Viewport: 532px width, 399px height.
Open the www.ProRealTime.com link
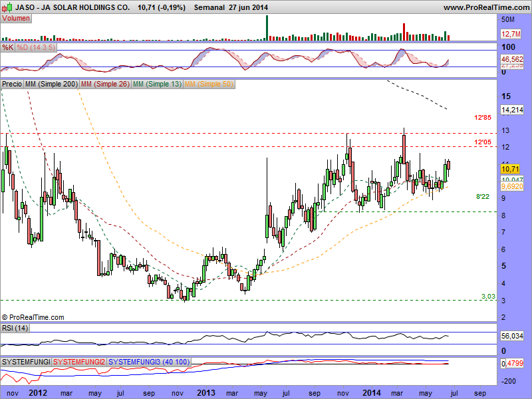pyautogui.click(x=487, y=7)
